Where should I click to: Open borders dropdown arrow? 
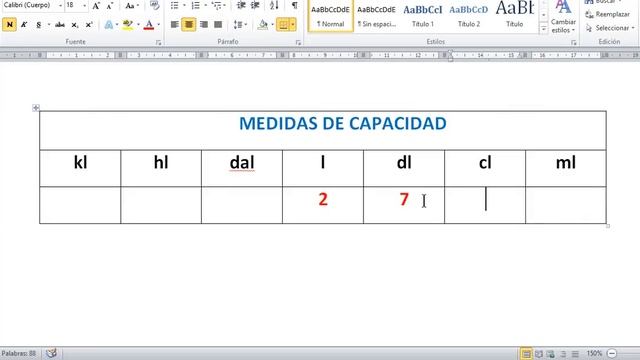coord(293,25)
